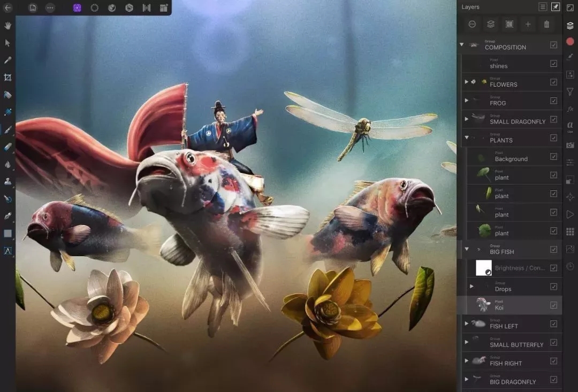This screenshot has width=578, height=392.
Task: Open the Brushes studio icon
Action: [570, 57]
